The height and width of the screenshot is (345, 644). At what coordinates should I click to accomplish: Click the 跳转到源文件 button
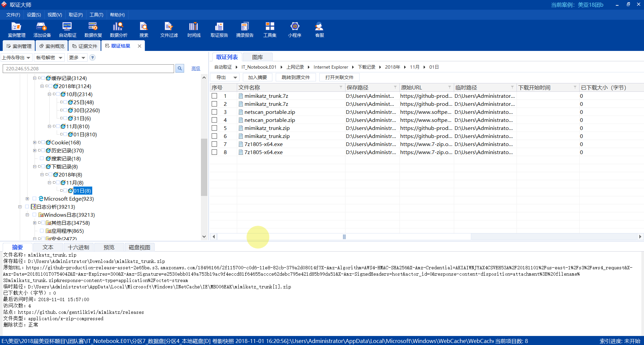point(296,77)
